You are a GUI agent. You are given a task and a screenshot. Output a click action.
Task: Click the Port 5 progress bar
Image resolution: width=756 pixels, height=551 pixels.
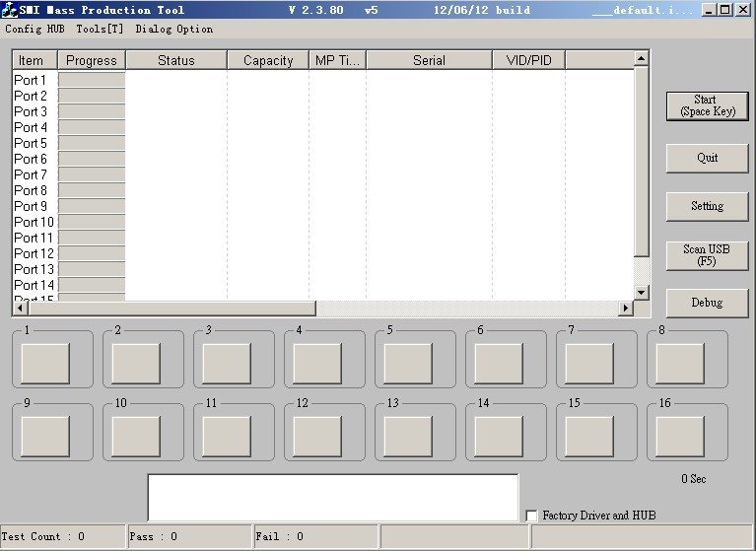[92, 143]
